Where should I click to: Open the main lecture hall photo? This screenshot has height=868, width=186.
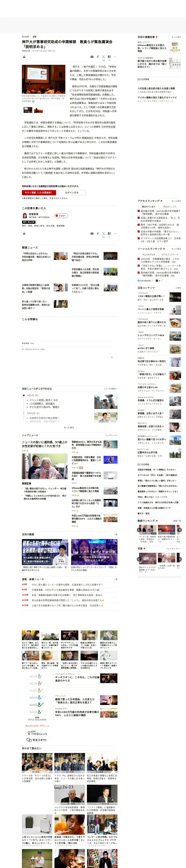[x=44, y=79]
